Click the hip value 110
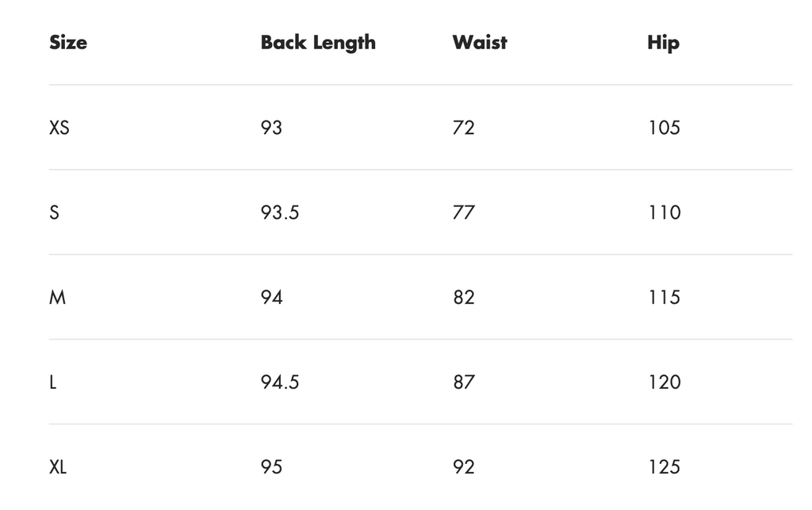Image resolution: width=812 pixels, height=510 pixels. point(665,213)
